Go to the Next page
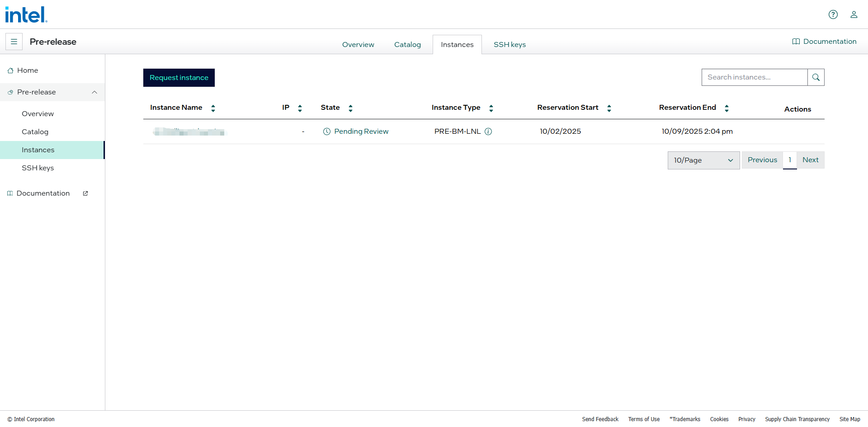This screenshot has height=427, width=868. (810, 160)
